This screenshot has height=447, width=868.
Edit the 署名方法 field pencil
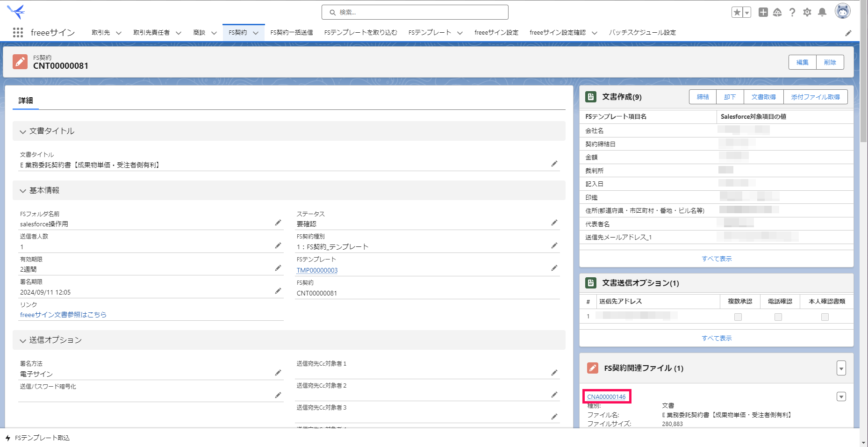pyautogui.click(x=278, y=373)
